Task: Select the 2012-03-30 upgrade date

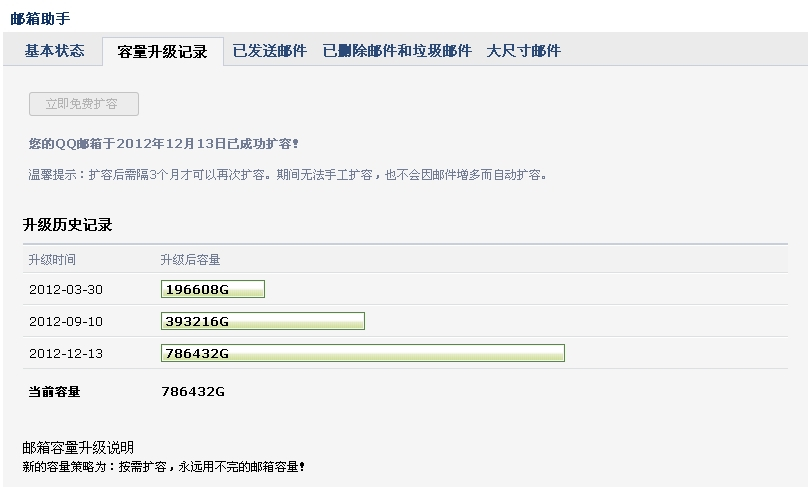Action: tap(66, 290)
